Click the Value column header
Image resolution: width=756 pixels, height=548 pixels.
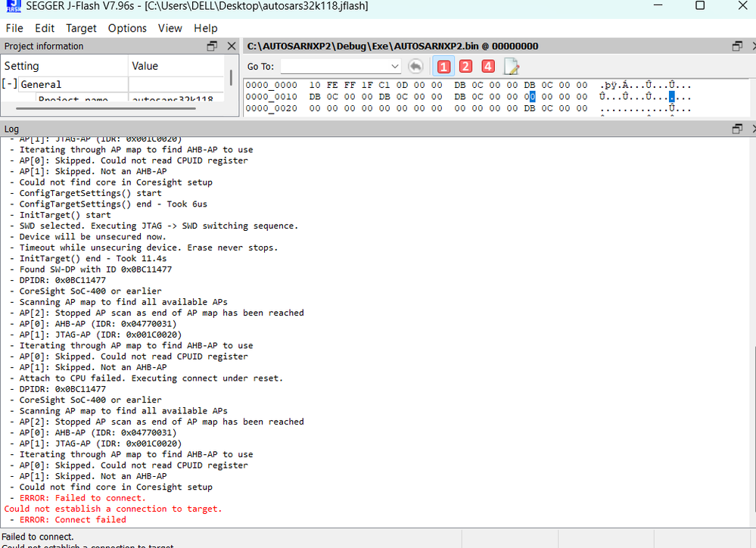tap(176, 66)
